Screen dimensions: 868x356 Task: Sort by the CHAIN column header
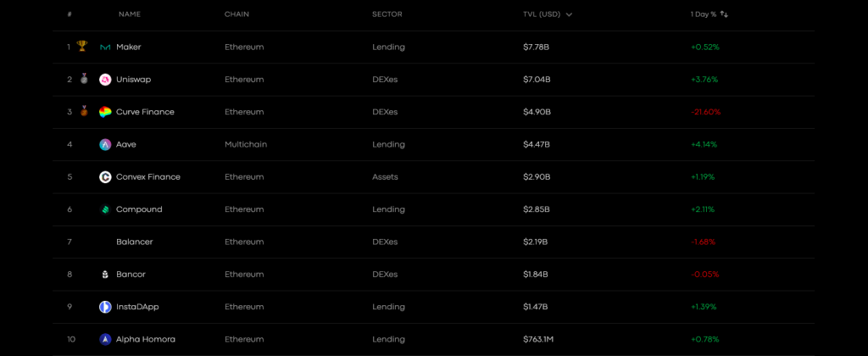click(x=236, y=14)
